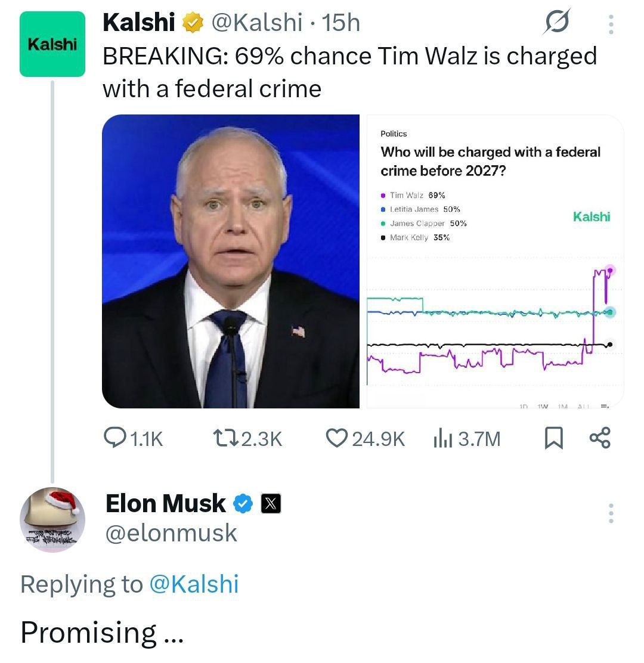
Task: Like the Kalshi post with heart icon
Action: coord(336,438)
